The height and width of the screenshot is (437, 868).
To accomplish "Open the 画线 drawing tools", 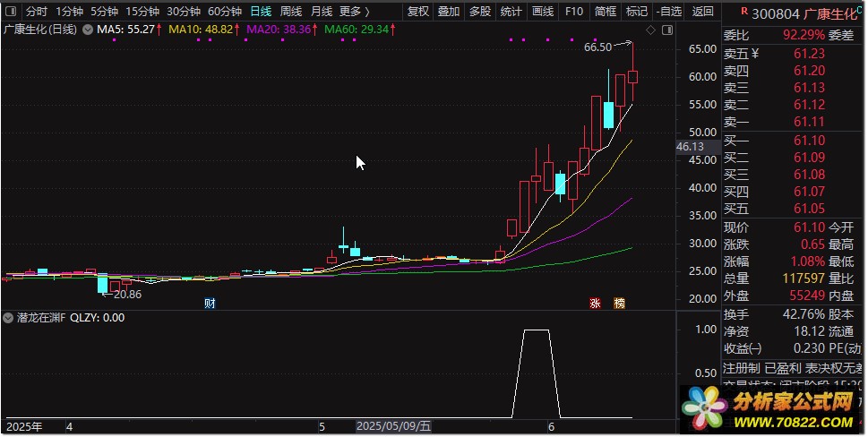I will [543, 11].
